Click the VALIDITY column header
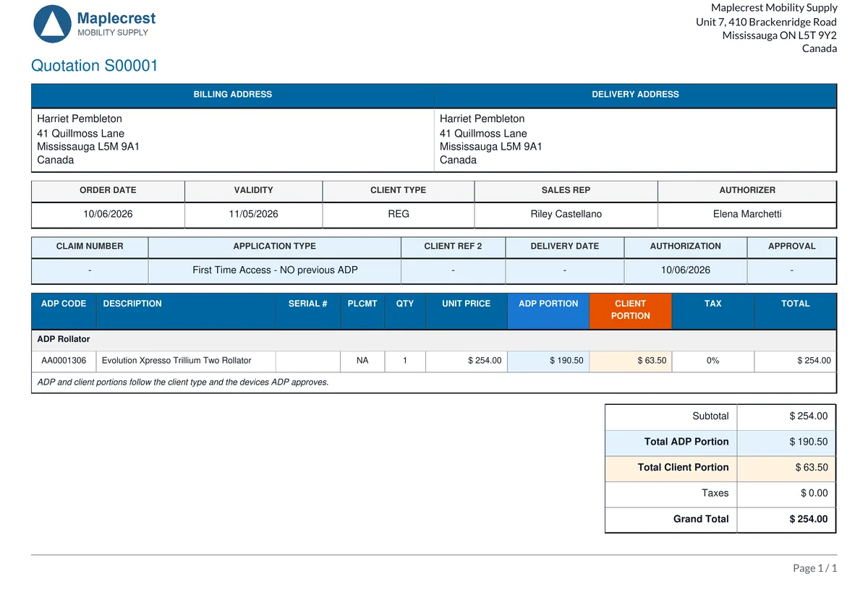Screen dimensions: 868x613 point(254,190)
